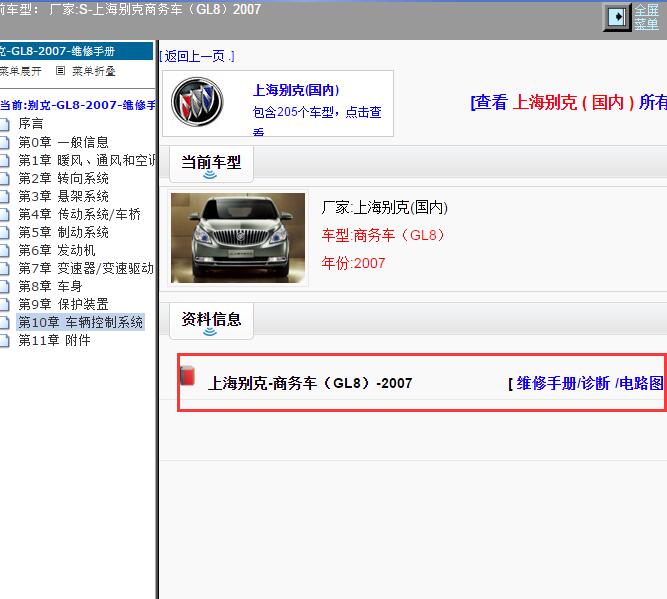Open 第6章 发动机 chapter
Screen dimensions: 667x599
click(57, 250)
